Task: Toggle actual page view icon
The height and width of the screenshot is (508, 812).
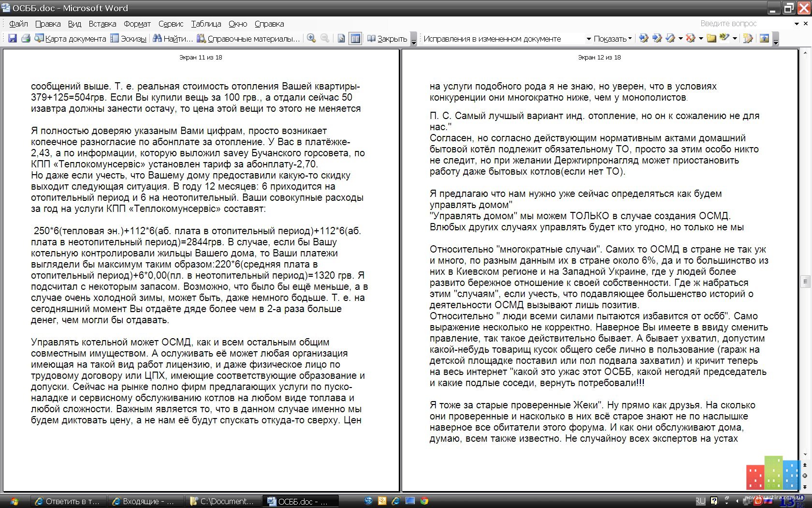Action: [341, 39]
